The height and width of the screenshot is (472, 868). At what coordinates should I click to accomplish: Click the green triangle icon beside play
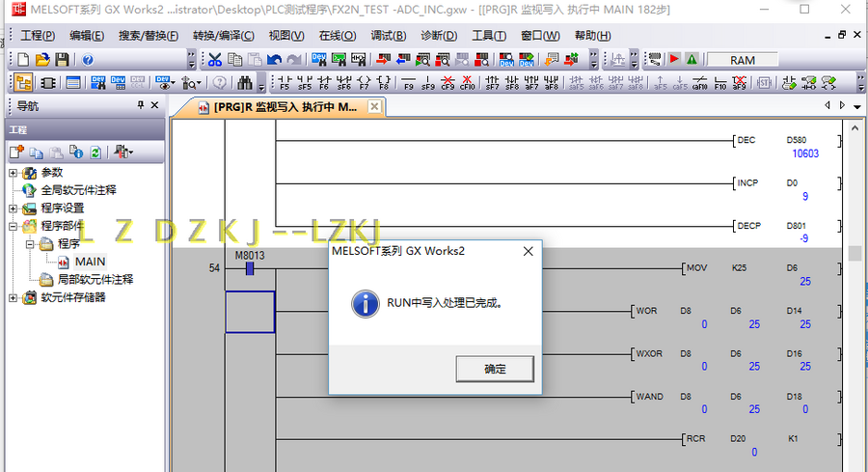[x=692, y=59]
